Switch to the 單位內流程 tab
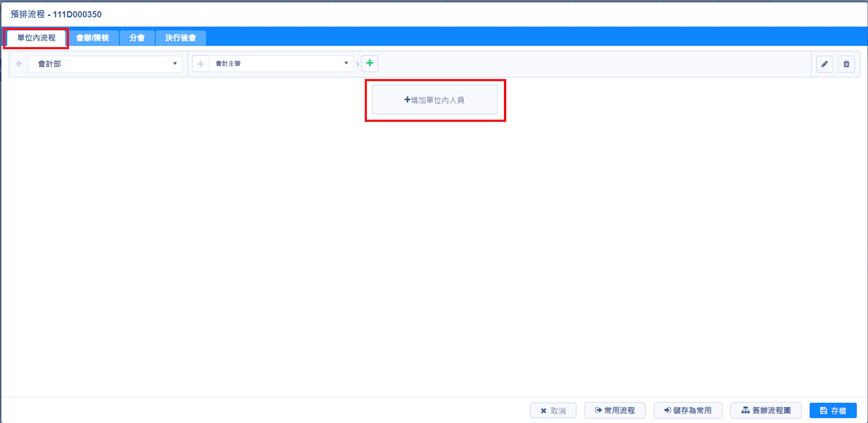The height and width of the screenshot is (423, 868). 36,38
